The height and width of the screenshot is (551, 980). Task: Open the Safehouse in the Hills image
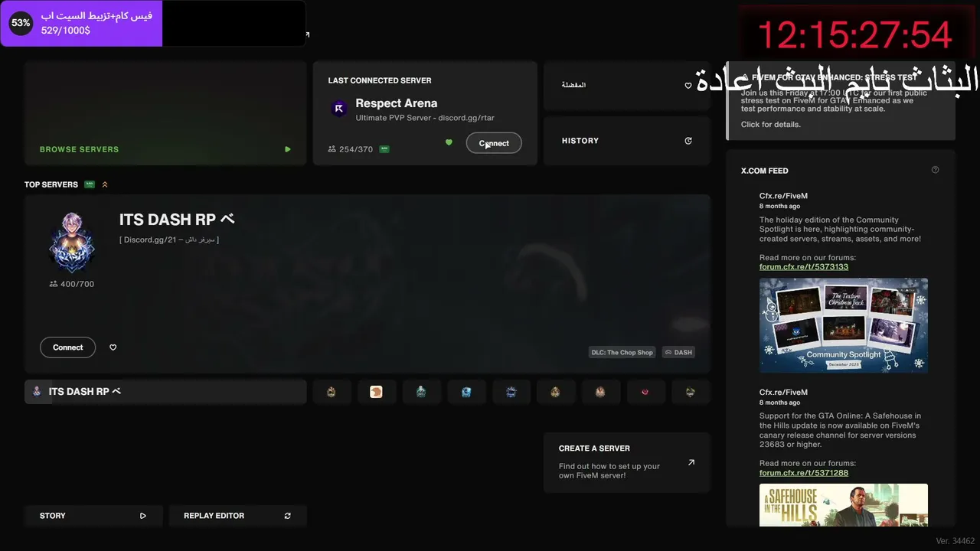tap(844, 505)
